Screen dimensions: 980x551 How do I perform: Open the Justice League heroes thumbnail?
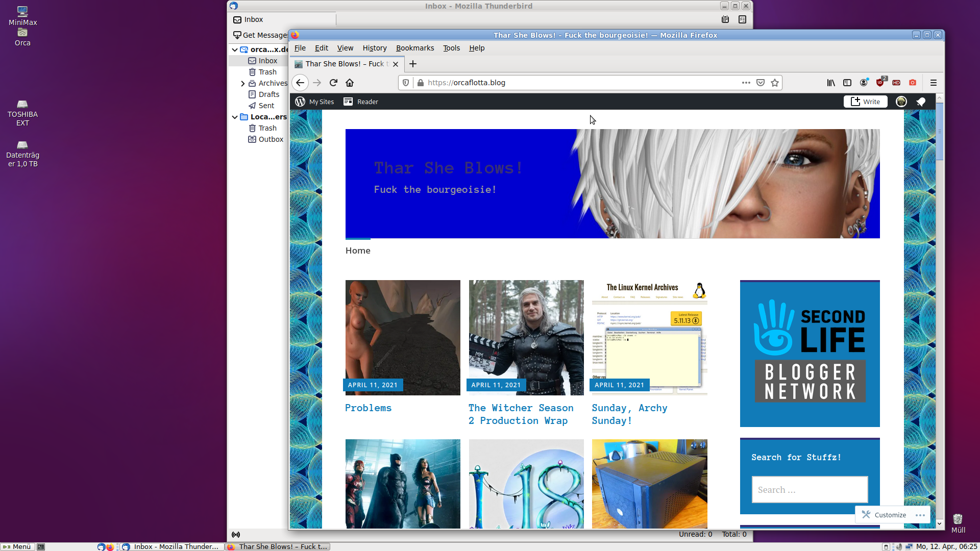403,484
